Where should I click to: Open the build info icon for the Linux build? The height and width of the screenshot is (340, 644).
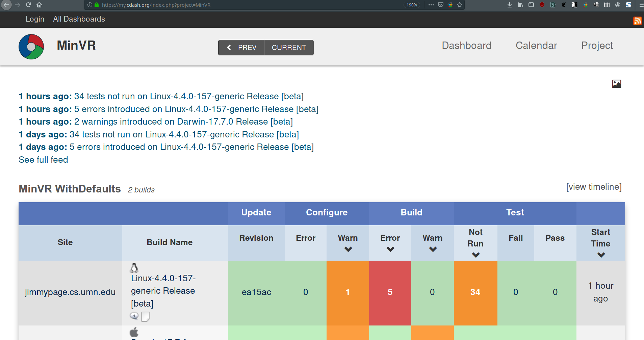click(134, 316)
